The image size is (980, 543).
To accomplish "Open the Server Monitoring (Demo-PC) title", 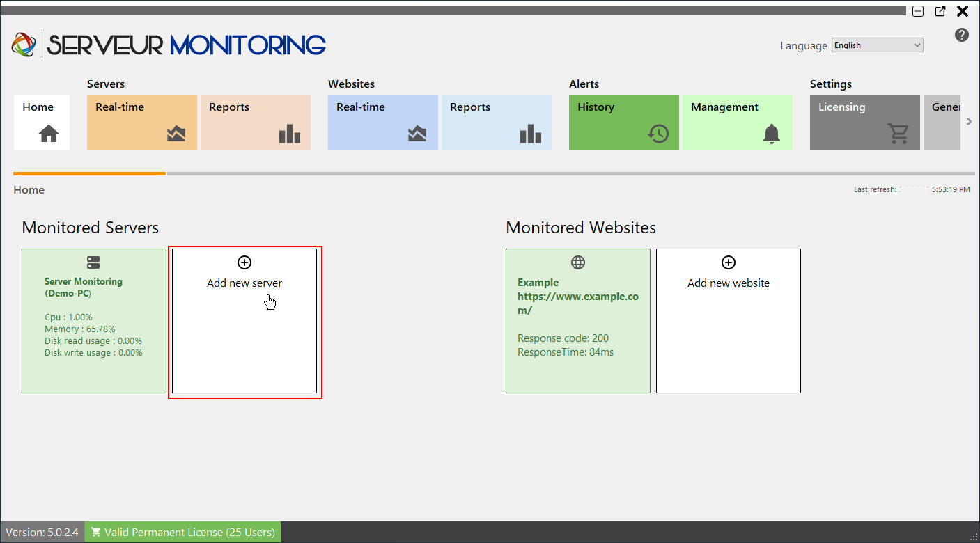I will [84, 288].
